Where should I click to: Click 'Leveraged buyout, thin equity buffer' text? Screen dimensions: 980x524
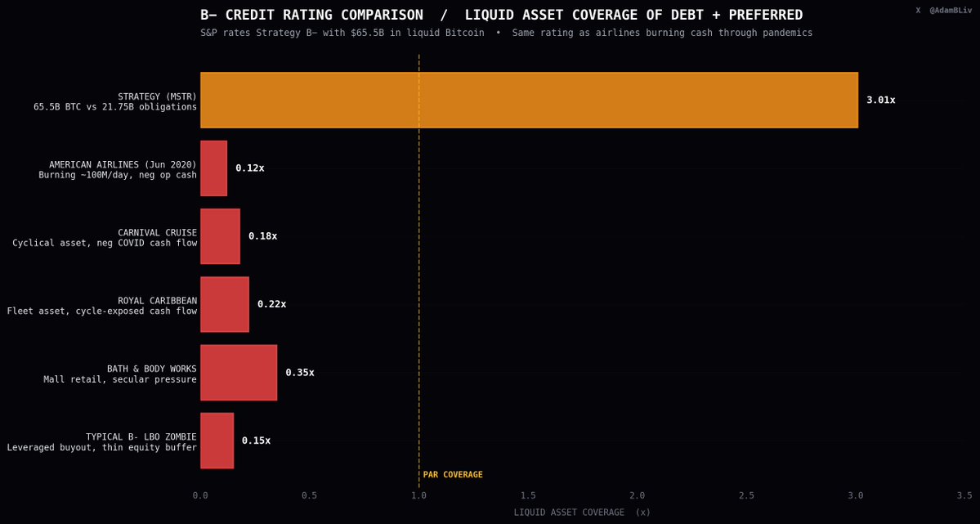(102, 447)
